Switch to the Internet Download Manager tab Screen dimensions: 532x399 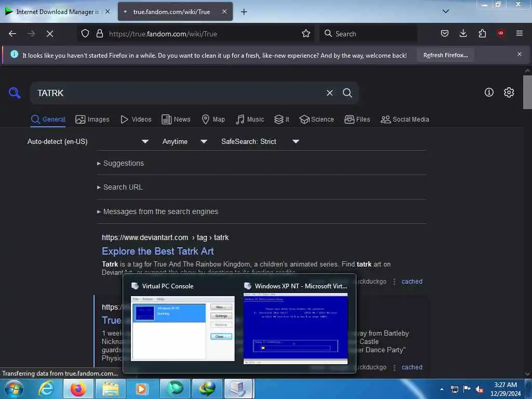(x=58, y=11)
